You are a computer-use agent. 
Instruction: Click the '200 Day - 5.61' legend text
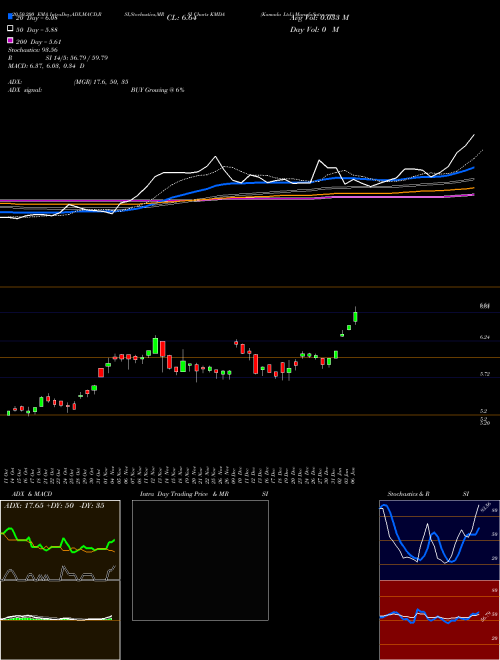tap(39, 42)
